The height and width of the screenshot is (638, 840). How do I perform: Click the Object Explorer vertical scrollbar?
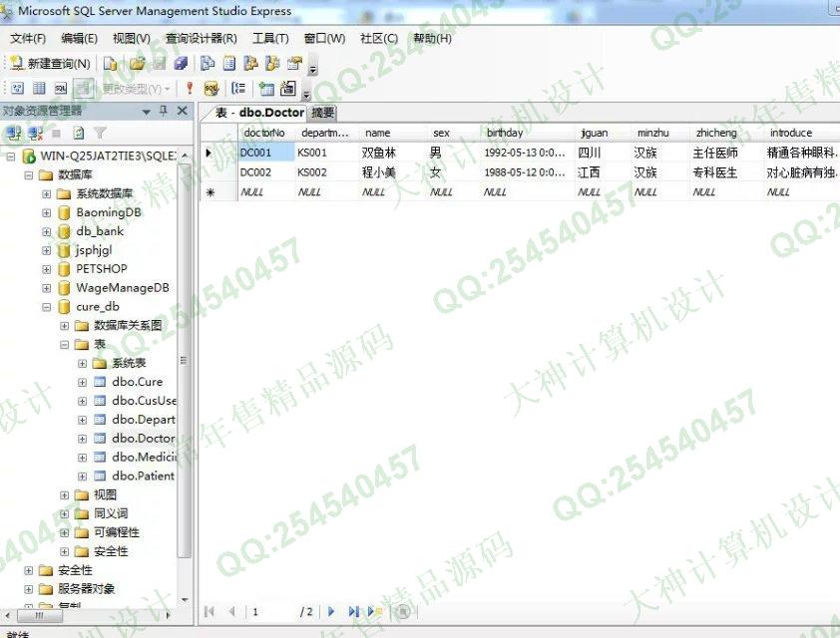pos(185,377)
